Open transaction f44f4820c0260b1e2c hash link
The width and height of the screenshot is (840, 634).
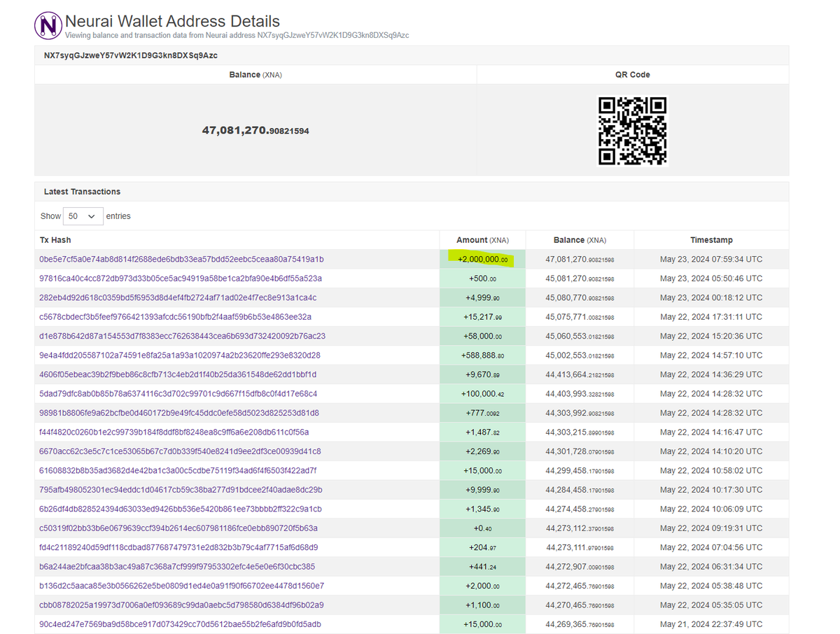(174, 432)
